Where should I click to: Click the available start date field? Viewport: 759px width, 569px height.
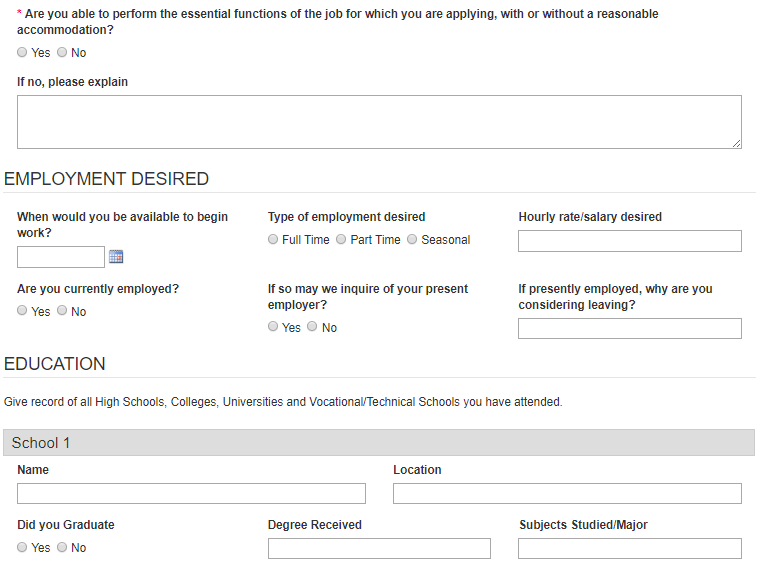[61, 257]
